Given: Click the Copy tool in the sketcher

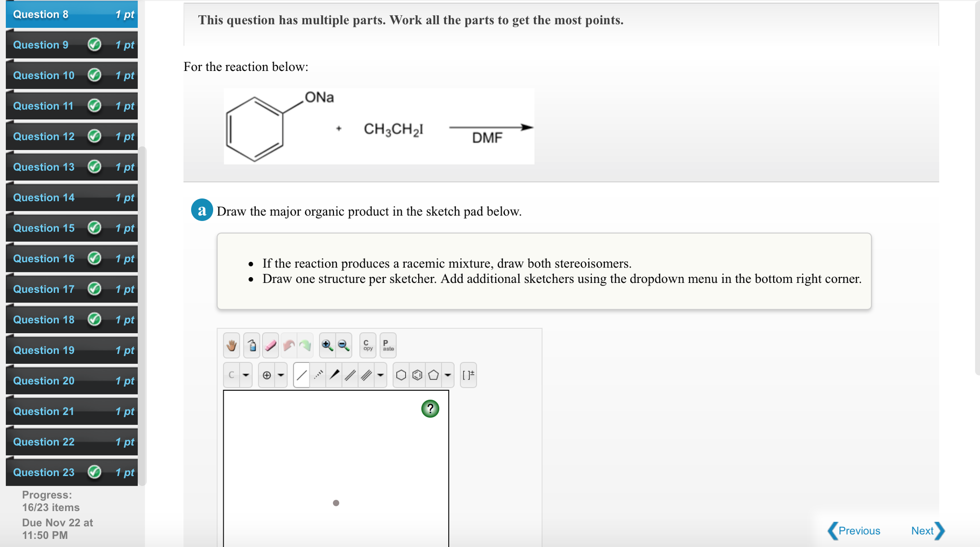Looking at the screenshot, I should point(367,346).
